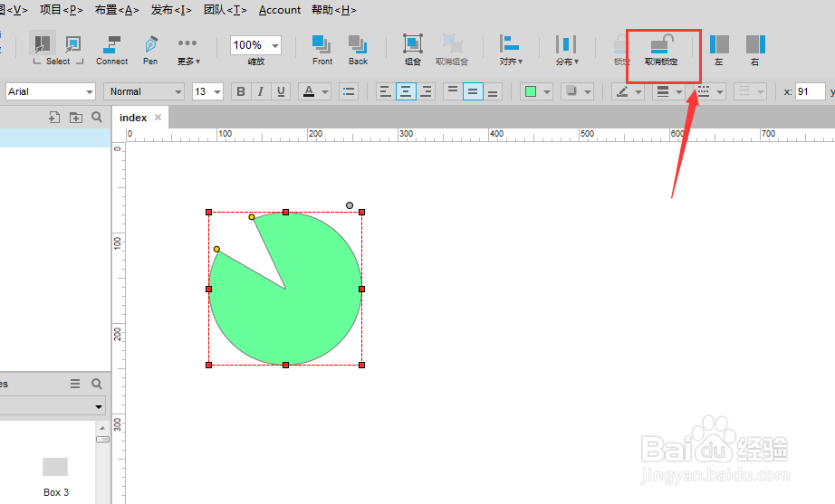Screen dimensions: 835x504
Task: Open the font color dropdown arrow
Action: [x=325, y=92]
